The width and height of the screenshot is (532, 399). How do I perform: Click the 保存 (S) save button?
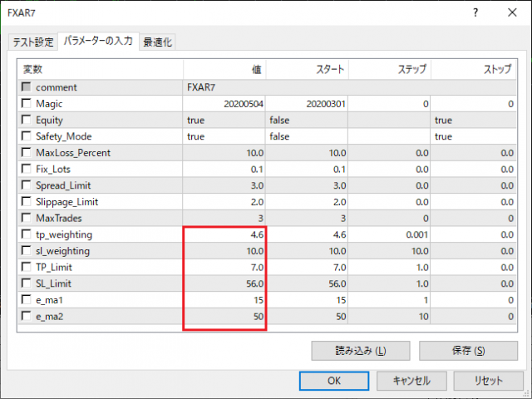(x=468, y=351)
